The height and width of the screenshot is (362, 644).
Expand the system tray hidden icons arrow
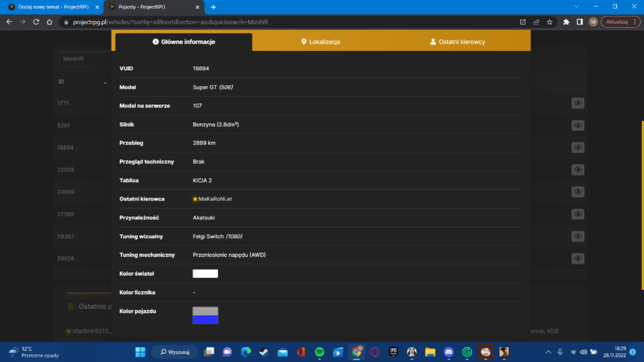(548, 352)
